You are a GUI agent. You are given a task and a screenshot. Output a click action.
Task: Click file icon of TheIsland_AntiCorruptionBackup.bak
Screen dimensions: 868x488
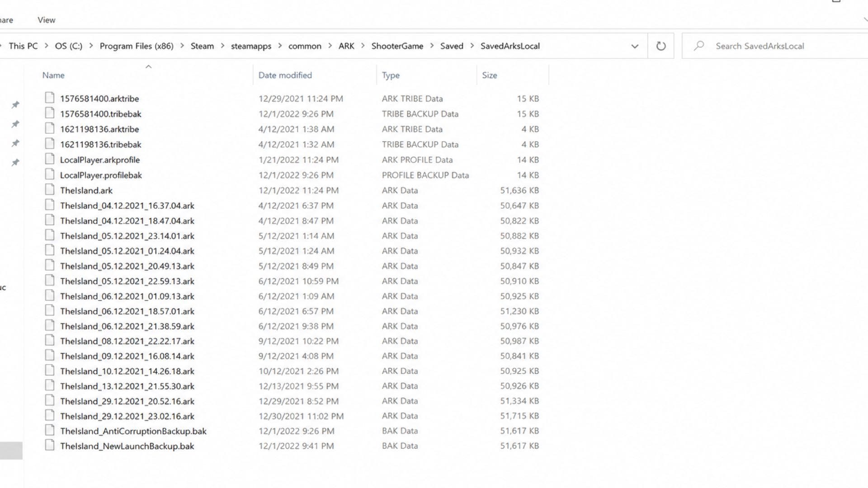click(x=50, y=430)
